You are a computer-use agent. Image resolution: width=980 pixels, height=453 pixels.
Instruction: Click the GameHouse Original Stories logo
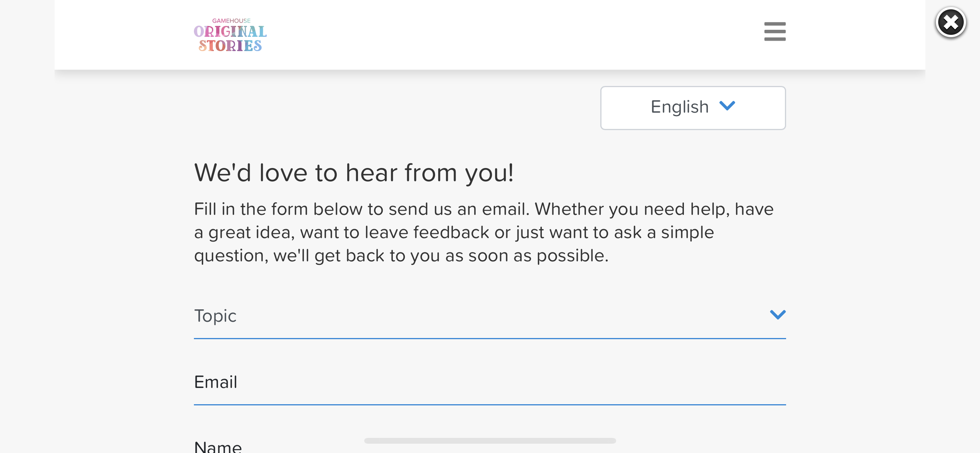pyautogui.click(x=230, y=35)
